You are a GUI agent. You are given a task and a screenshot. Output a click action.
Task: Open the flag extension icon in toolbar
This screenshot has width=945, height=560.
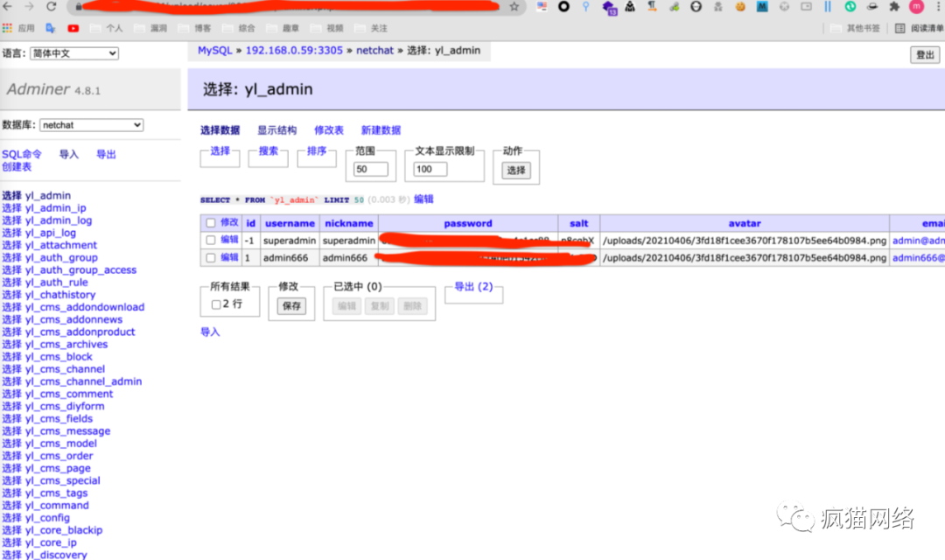(542, 7)
